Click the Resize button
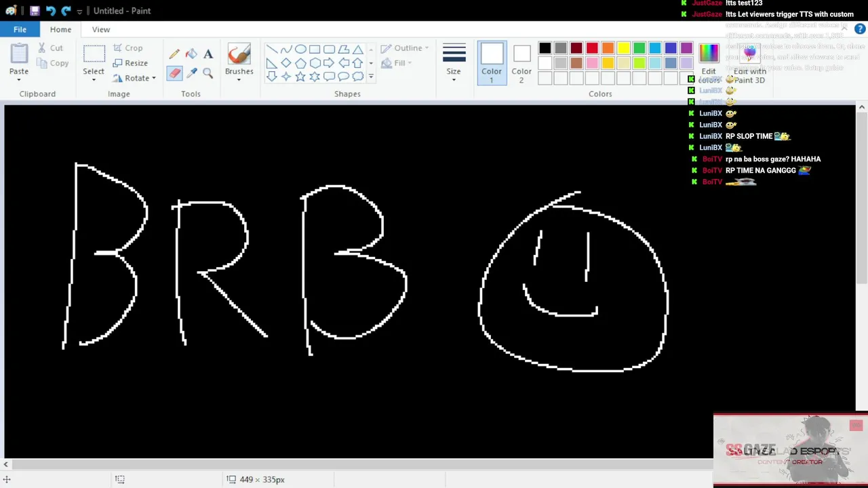Image resolution: width=868 pixels, height=488 pixels. click(130, 63)
